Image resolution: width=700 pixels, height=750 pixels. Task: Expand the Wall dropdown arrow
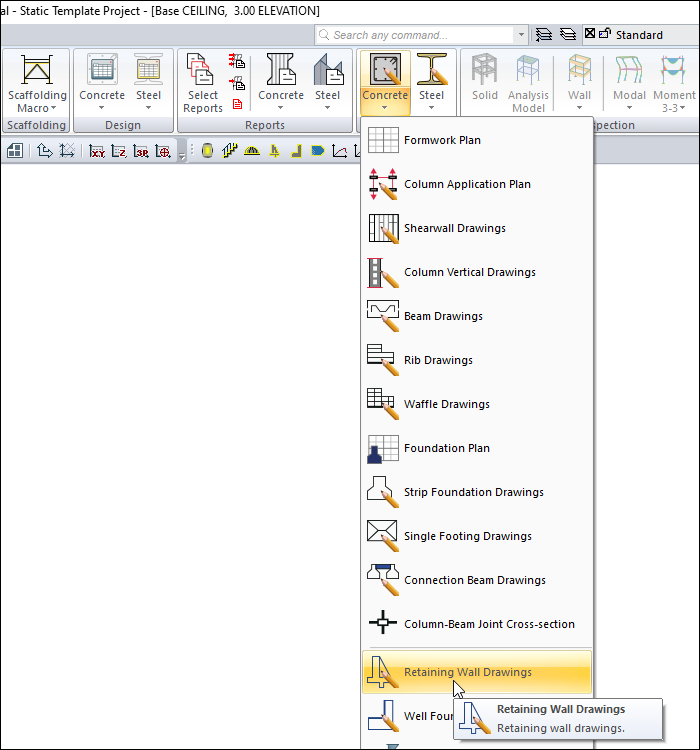[579, 108]
